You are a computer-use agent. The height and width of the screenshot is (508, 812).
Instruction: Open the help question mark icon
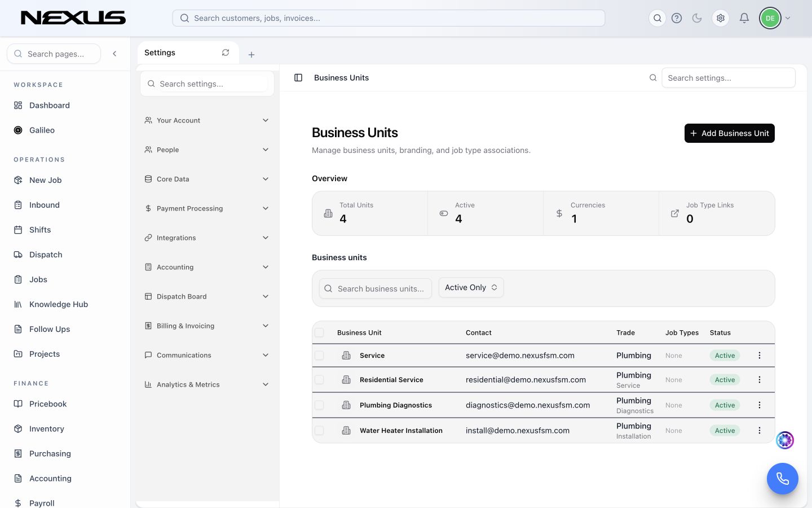click(x=677, y=18)
